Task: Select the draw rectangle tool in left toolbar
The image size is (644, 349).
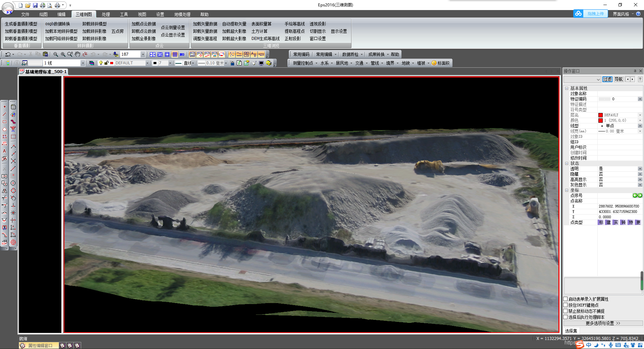Action: click(x=4, y=122)
